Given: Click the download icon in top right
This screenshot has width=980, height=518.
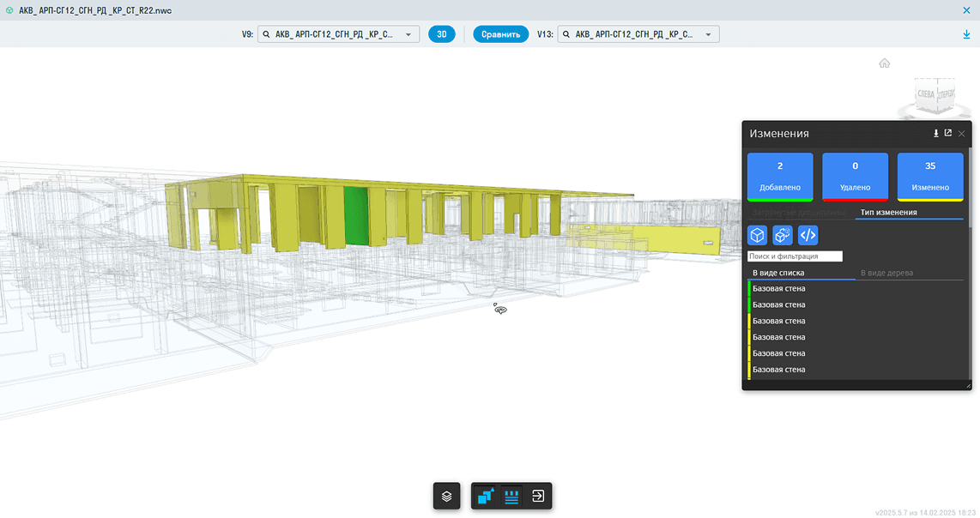Looking at the screenshot, I should (x=967, y=35).
